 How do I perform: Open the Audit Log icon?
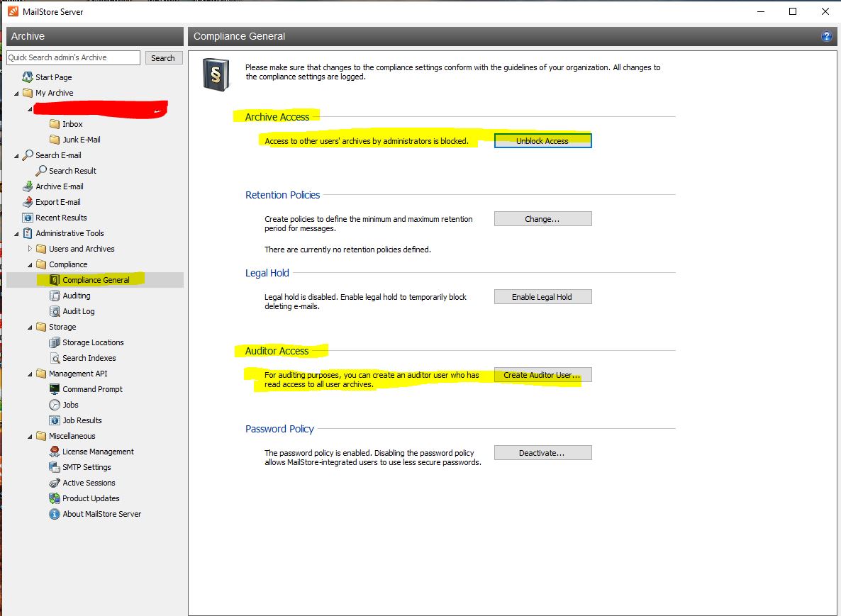[x=55, y=311]
